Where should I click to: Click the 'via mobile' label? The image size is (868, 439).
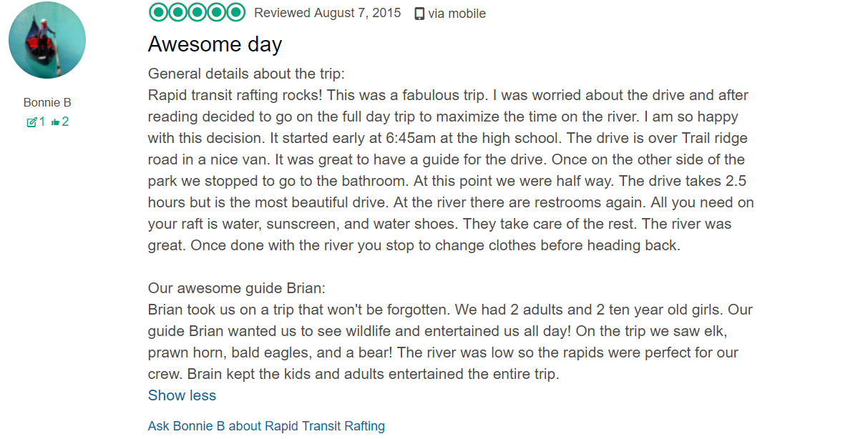(457, 14)
